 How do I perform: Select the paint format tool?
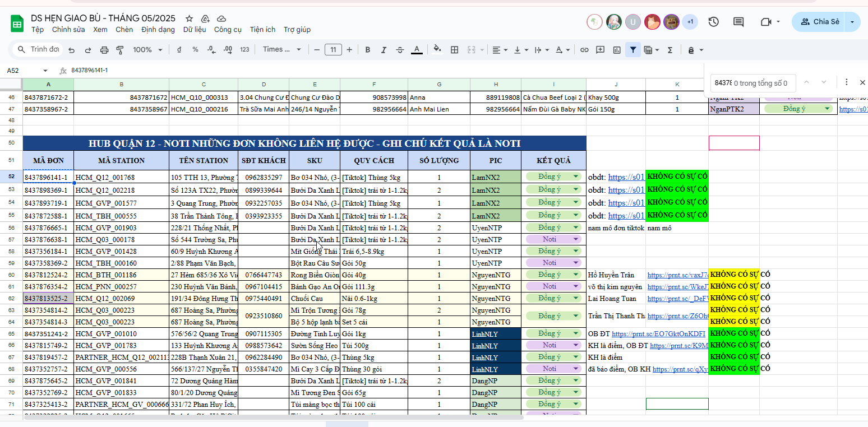[119, 50]
